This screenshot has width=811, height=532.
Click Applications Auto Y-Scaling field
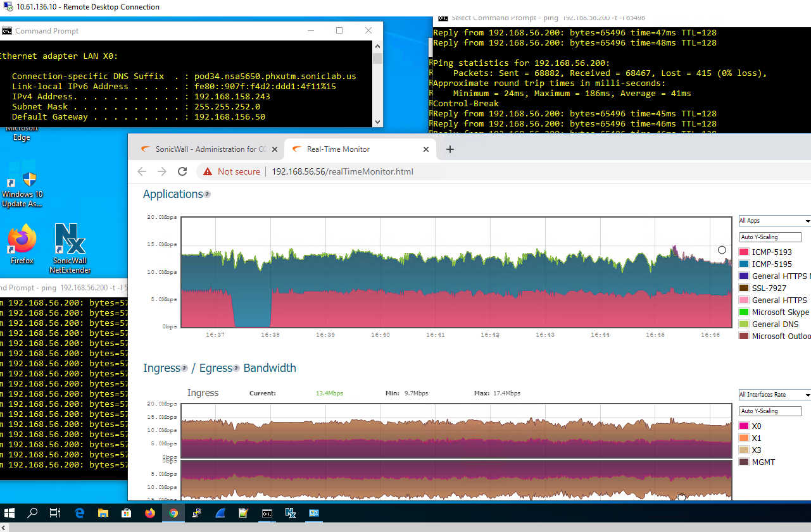pyautogui.click(x=770, y=237)
